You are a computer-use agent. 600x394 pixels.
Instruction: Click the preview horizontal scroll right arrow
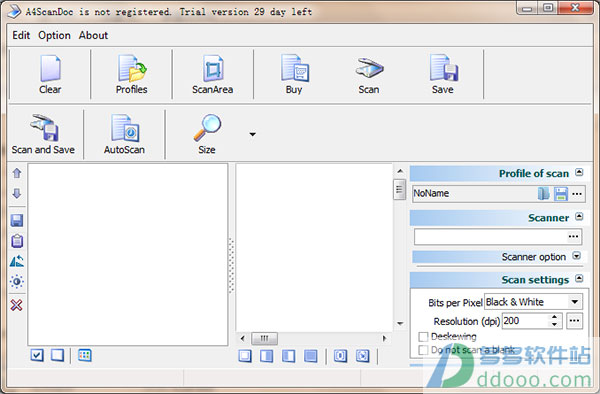(x=385, y=338)
